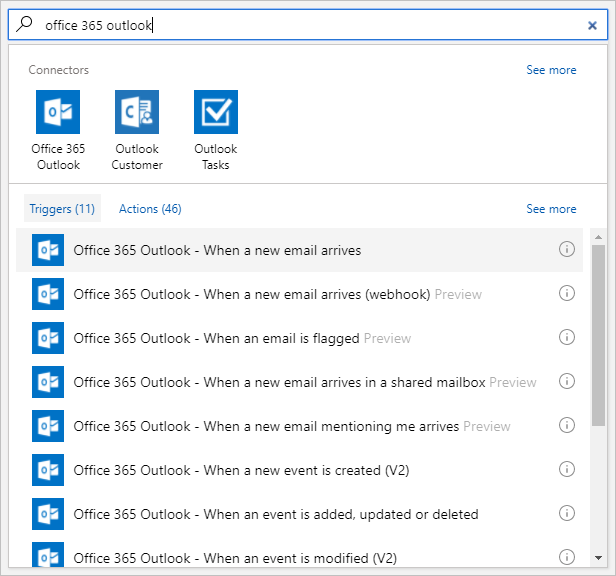Show info for When a new email arrives

click(566, 249)
